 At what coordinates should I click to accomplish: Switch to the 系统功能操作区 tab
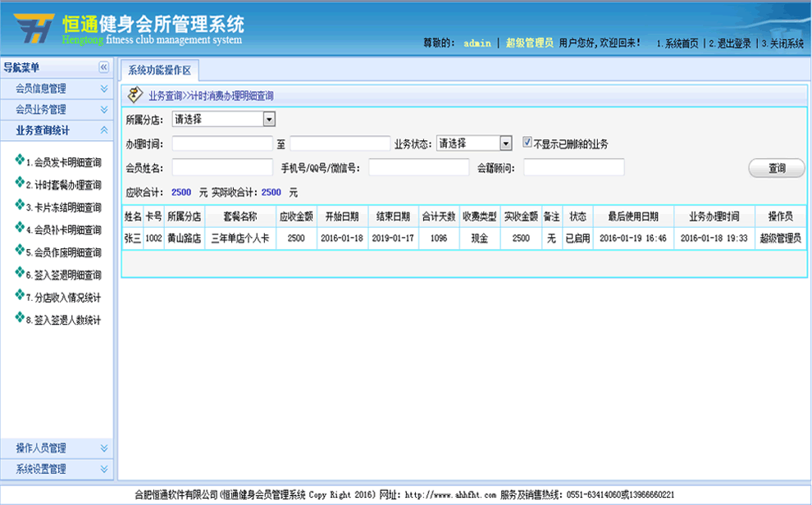point(159,71)
